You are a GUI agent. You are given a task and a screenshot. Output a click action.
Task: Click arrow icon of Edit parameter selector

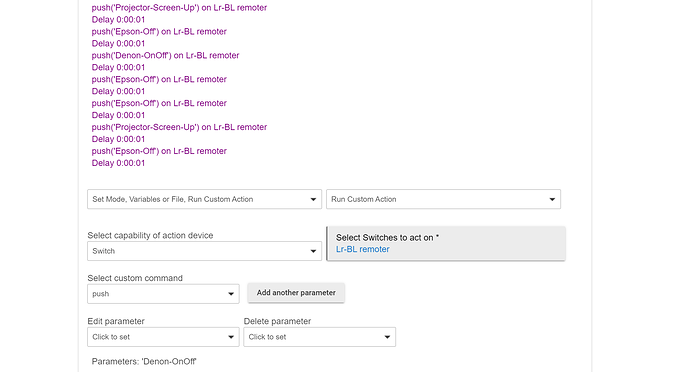pyautogui.click(x=231, y=337)
